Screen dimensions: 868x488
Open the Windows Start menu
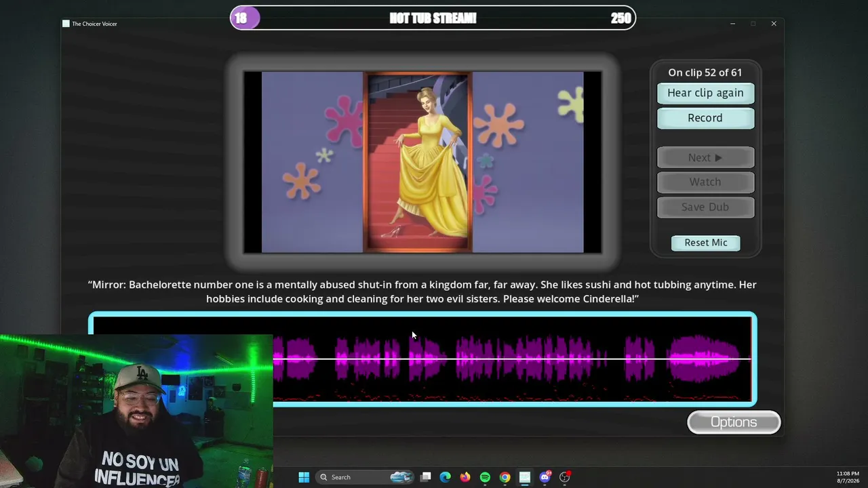coord(304,477)
